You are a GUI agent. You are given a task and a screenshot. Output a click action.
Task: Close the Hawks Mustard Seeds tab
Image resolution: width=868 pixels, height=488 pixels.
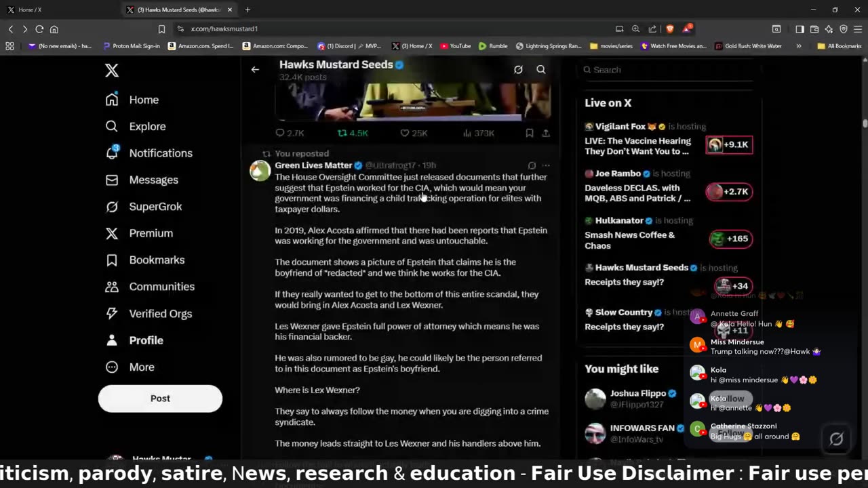230,10
